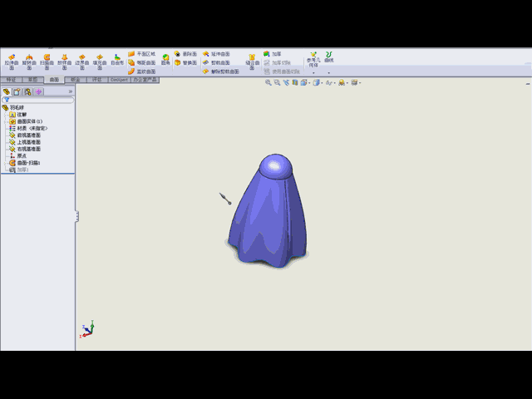Select the Right Plane (右视基准面) item

tap(25, 149)
